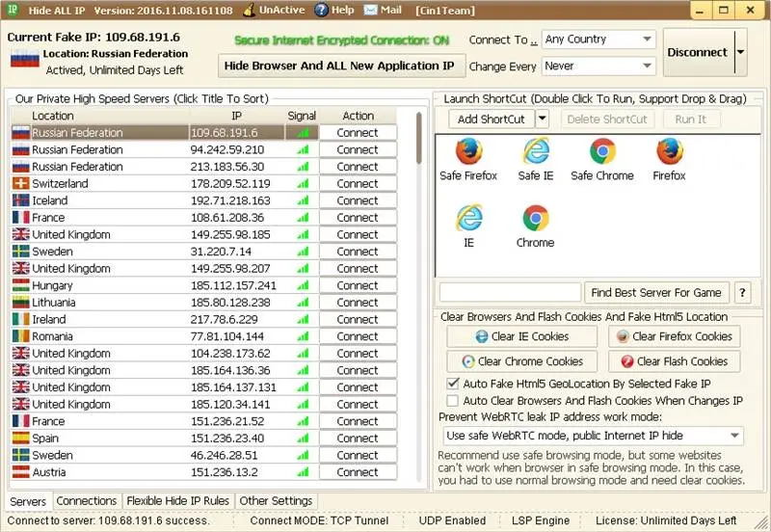
Task: Enable Auto Clear Browsers And Flash Cookies checkbox
Action: click(452, 400)
